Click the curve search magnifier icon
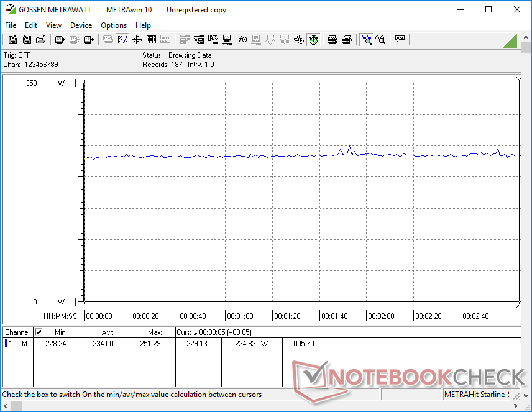 point(381,40)
